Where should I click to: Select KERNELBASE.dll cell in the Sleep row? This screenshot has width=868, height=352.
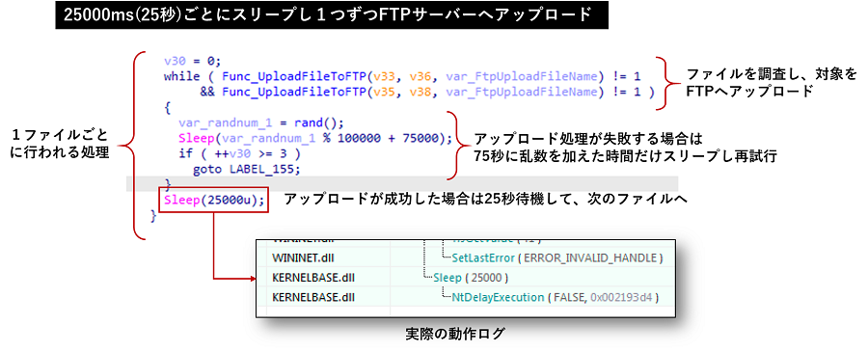(x=313, y=278)
